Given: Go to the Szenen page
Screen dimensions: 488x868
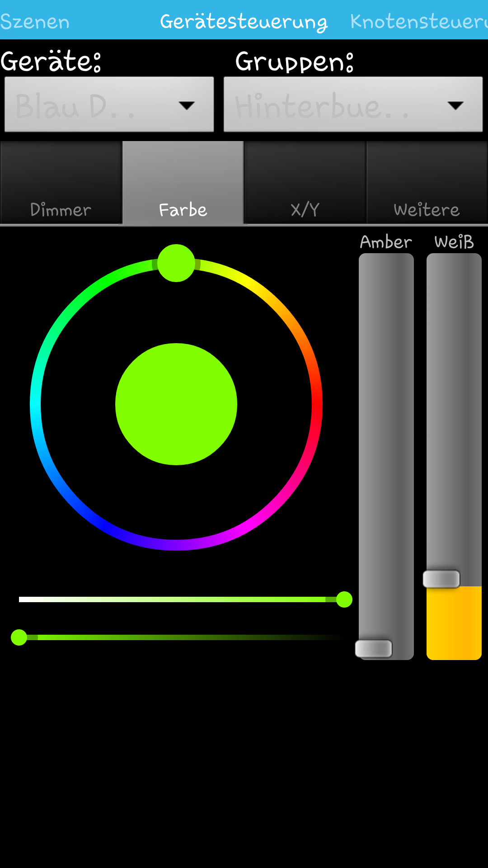Looking at the screenshot, I should [35, 21].
